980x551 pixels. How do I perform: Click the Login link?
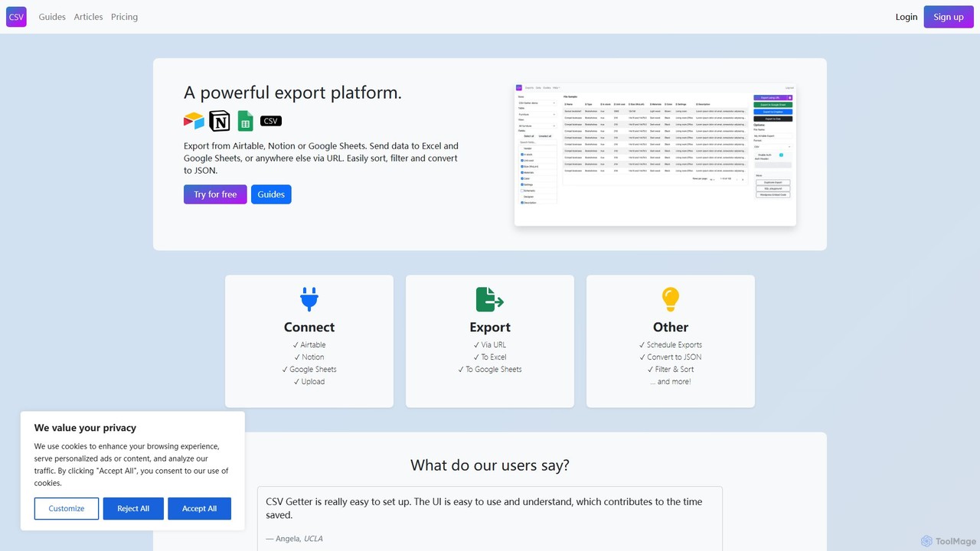[906, 17]
